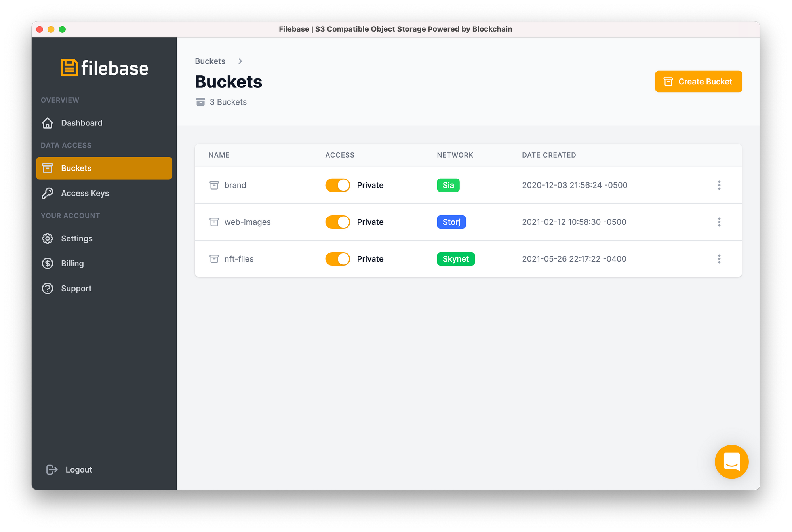Click the Buckets page heading

pos(228,82)
